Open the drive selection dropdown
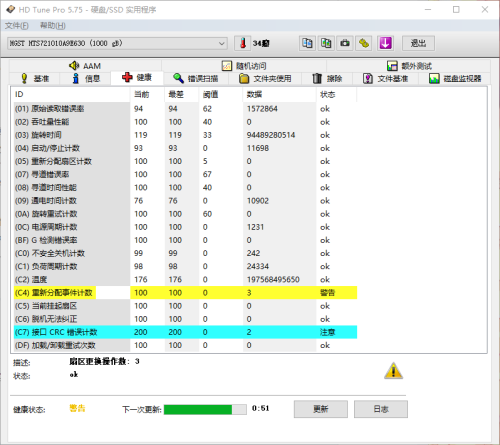 coord(117,43)
